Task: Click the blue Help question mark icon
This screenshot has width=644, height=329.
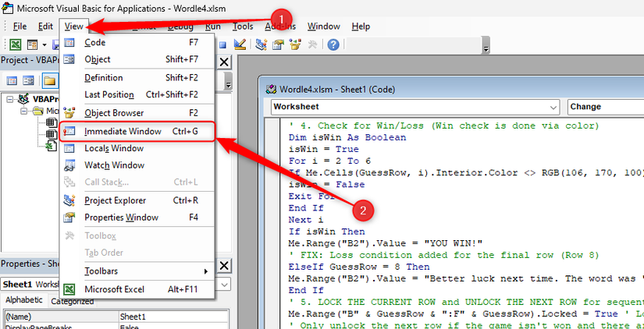Action: (333, 44)
